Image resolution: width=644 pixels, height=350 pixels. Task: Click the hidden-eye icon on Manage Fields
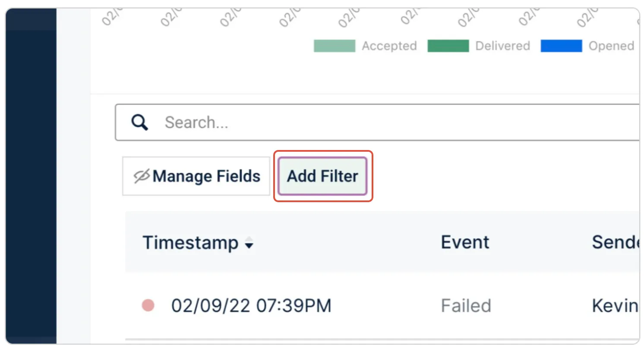142,176
